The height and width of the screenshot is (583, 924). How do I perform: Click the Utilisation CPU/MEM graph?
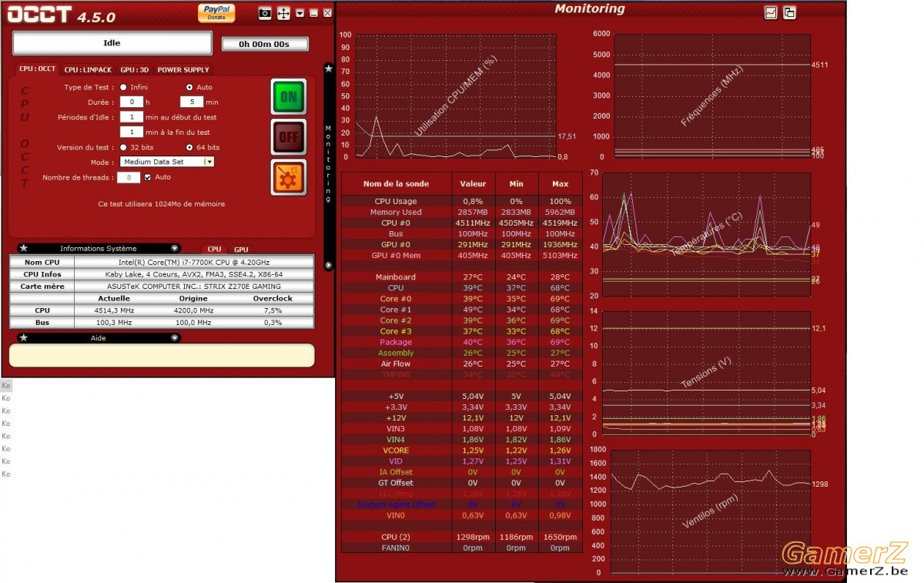[x=456, y=95]
